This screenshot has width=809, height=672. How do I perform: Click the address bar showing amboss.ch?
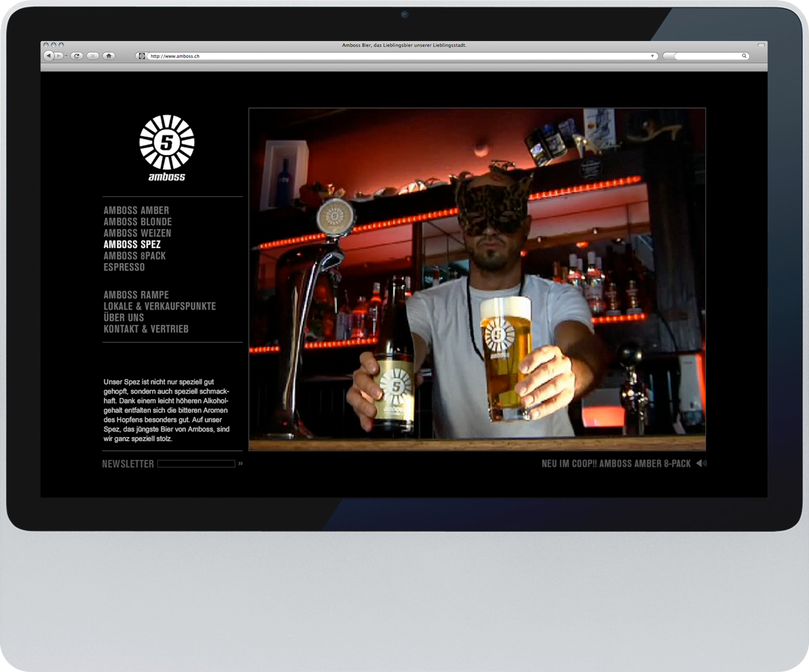click(x=396, y=56)
